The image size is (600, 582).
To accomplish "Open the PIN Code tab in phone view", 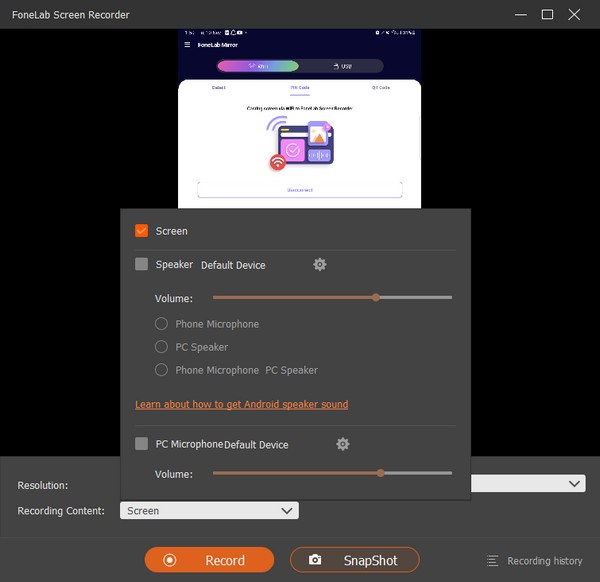I will point(300,88).
